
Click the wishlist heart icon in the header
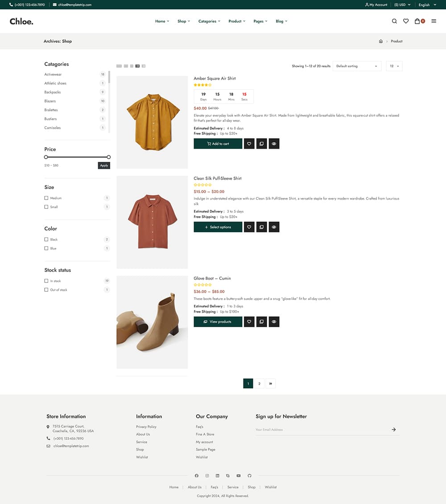pos(406,21)
